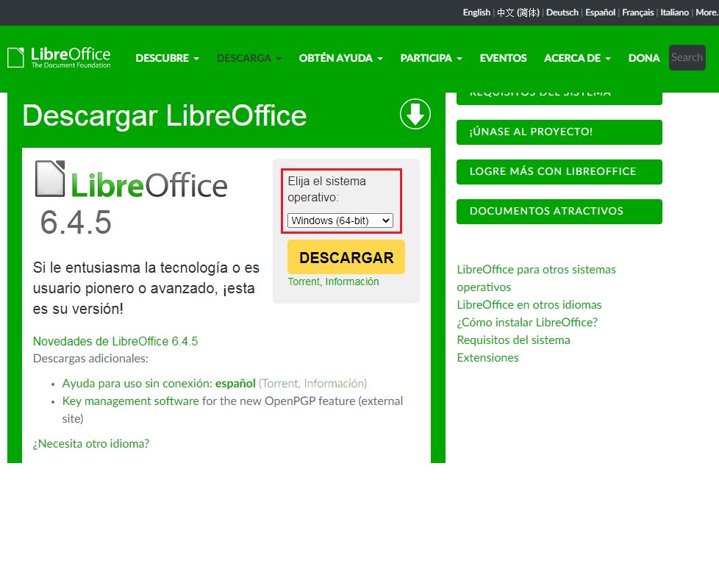
Task: Open the More languages link
Action: click(x=707, y=12)
